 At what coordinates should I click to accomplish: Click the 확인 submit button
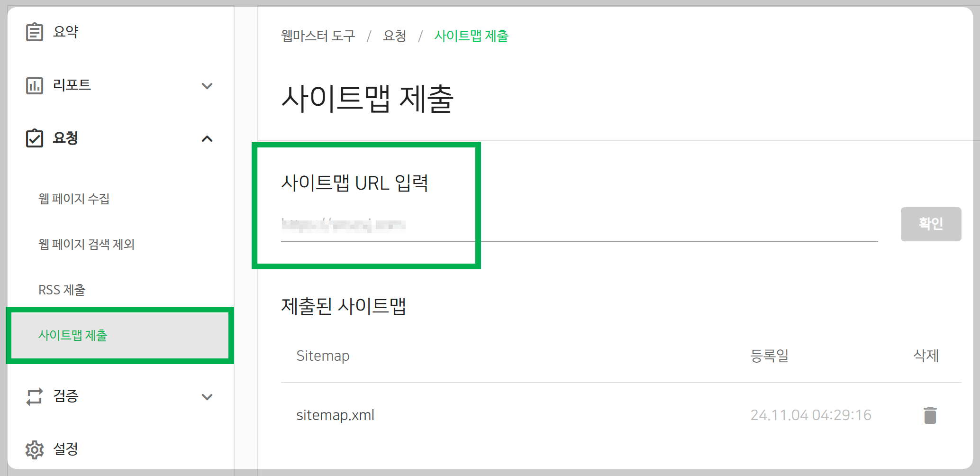930,224
